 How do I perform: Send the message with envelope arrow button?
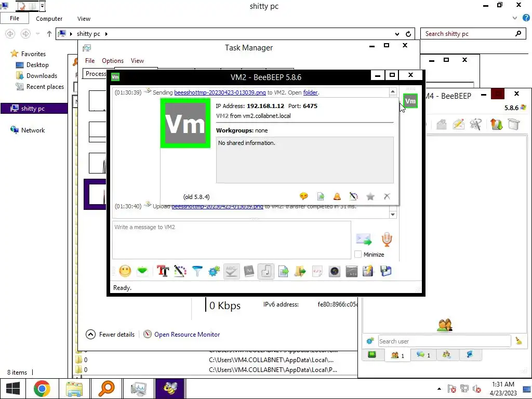(364, 239)
